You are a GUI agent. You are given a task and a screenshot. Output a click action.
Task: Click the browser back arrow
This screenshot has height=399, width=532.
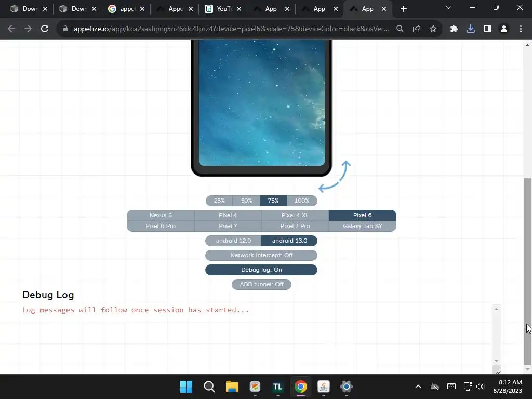click(11, 29)
